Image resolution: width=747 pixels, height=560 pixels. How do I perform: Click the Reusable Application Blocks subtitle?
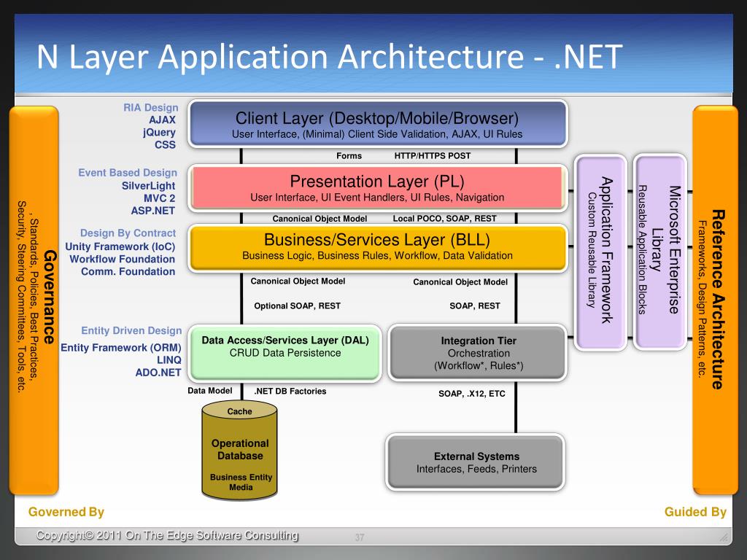[642, 249]
